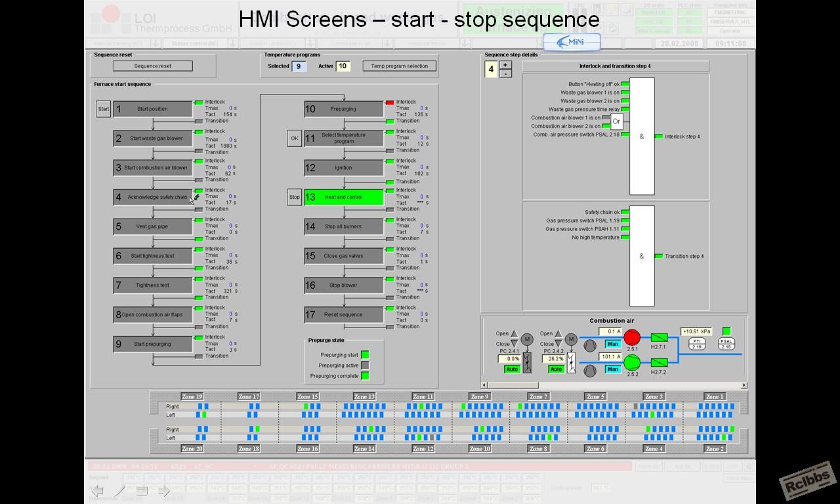This screenshot has height=504, width=840.
Task: Click the green indicator above PSAL 2.18
Action: pos(726,331)
